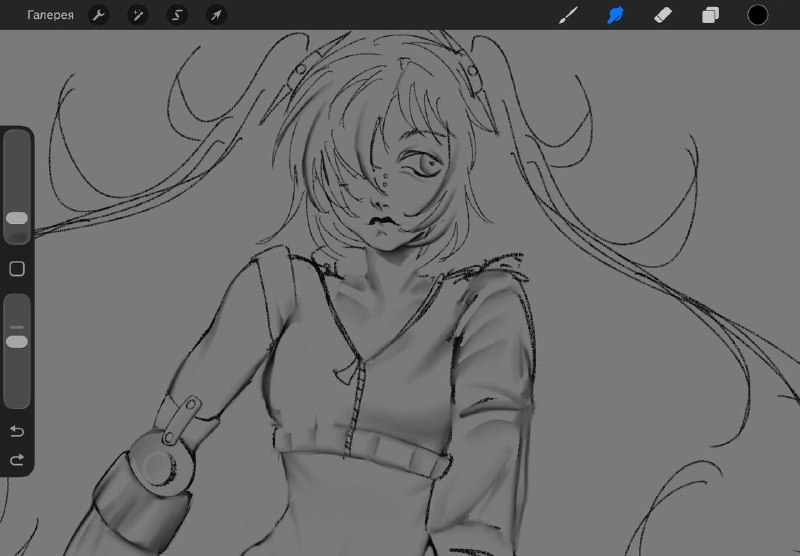Image resolution: width=800 pixels, height=556 pixels.
Task: Click the brush opacity slider handle
Action: pyautogui.click(x=17, y=342)
